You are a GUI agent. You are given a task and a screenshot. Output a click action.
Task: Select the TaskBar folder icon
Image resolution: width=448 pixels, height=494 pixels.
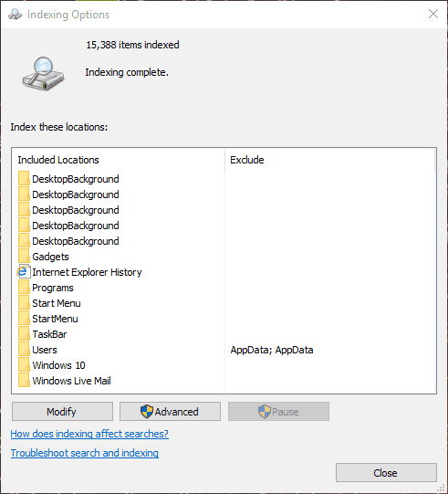coord(24,334)
